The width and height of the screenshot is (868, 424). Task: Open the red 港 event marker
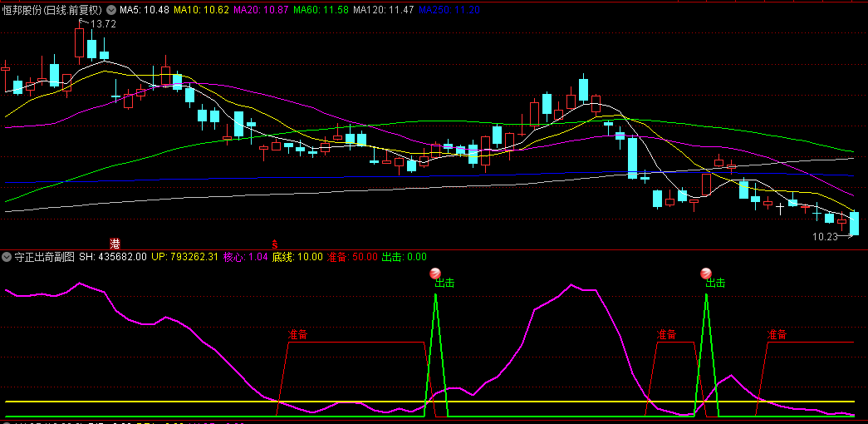pyautogui.click(x=115, y=244)
